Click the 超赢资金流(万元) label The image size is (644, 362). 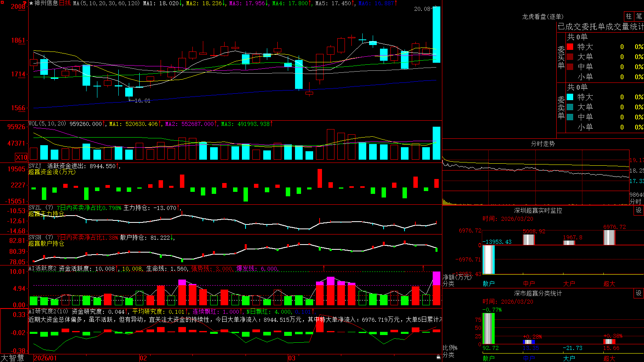[52, 172]
